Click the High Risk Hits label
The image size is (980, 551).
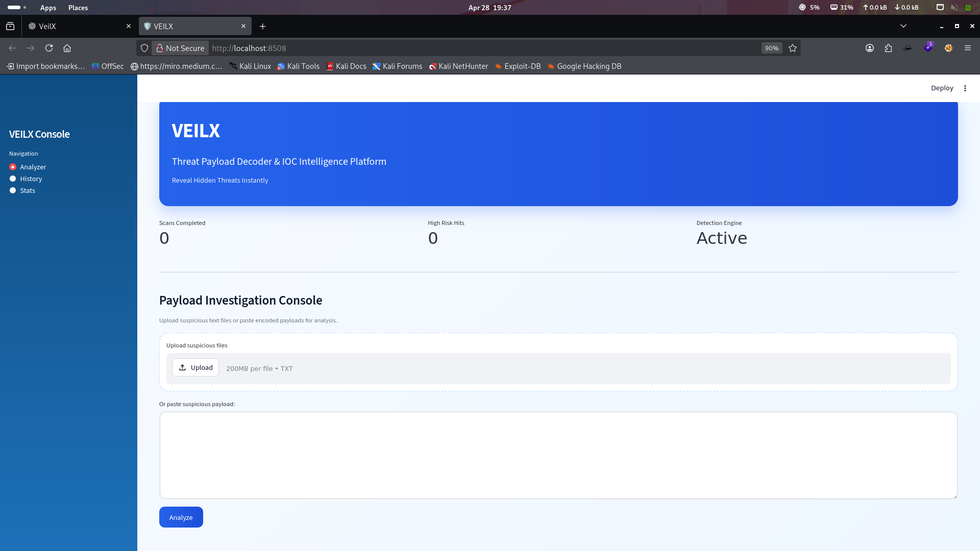coord(446,223)
